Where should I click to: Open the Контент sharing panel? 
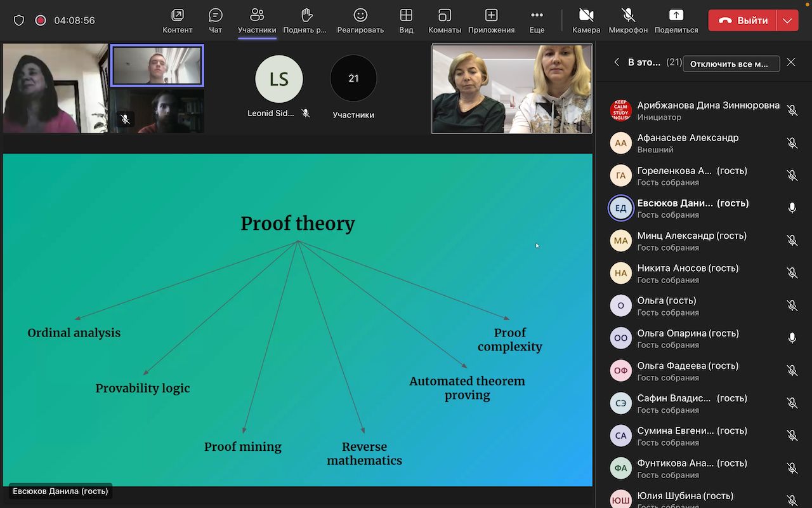pos(177,20)
